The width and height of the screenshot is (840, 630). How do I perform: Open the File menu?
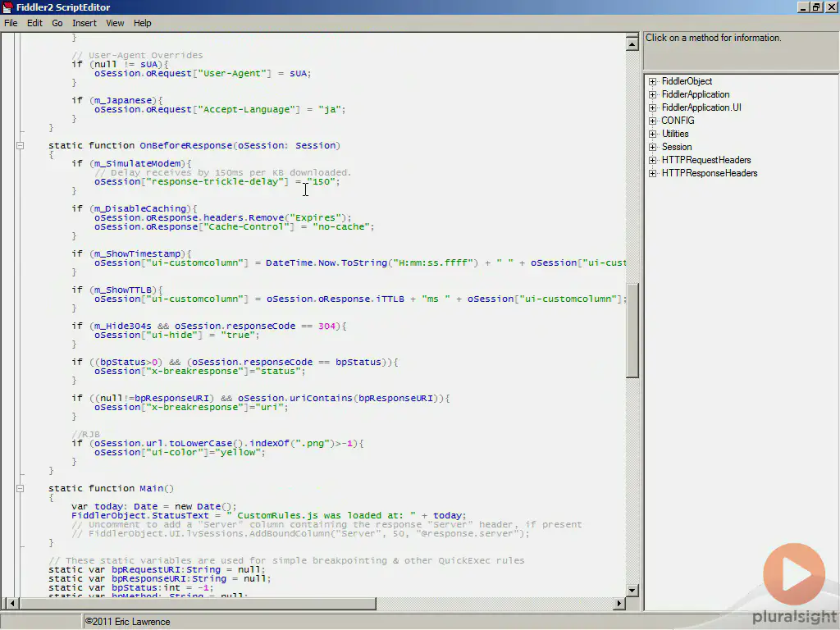(11, 23)
